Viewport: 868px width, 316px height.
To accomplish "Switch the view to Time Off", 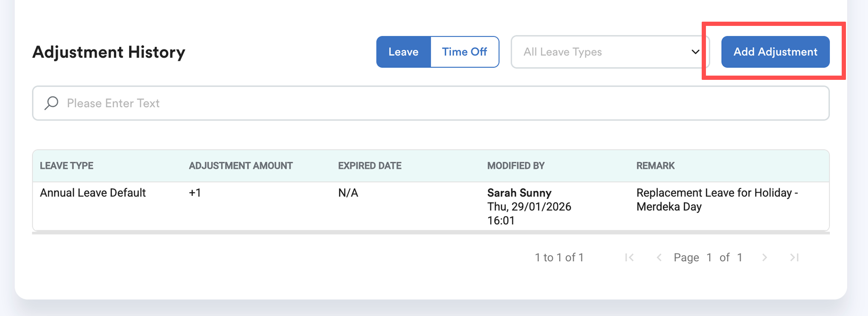I will (465, 52).
